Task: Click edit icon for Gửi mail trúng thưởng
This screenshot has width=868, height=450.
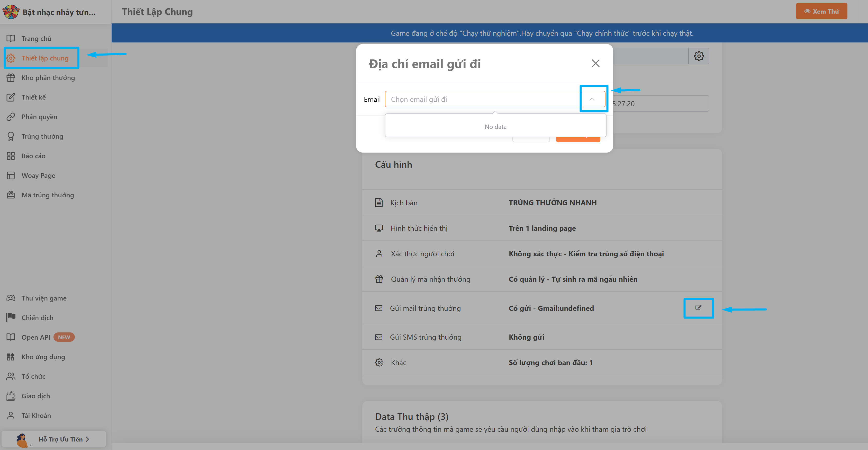Action: pyautogui.click(x=698, y=308)
